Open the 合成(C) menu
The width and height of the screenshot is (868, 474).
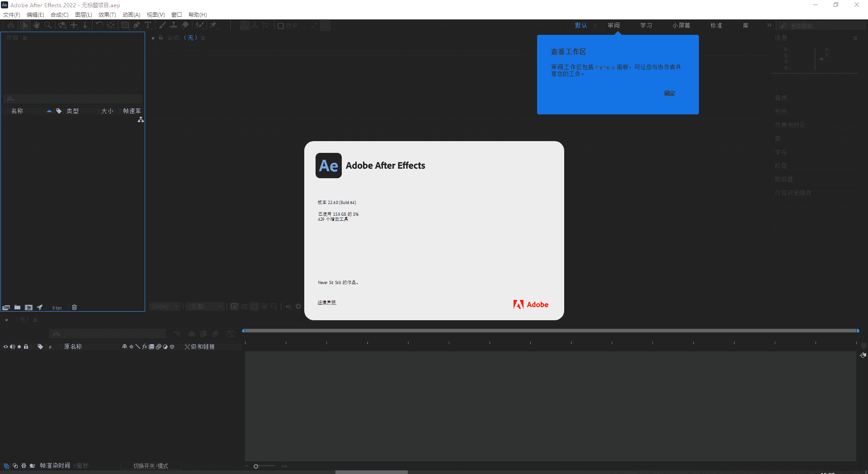point(59,14)
